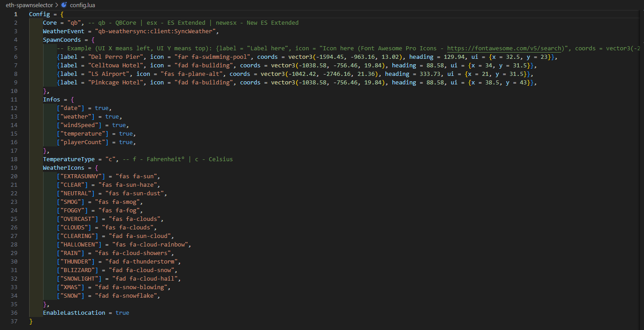Click the true value for "playerCount"
This screenshot has height=330, width=644.
click(126, 142)
